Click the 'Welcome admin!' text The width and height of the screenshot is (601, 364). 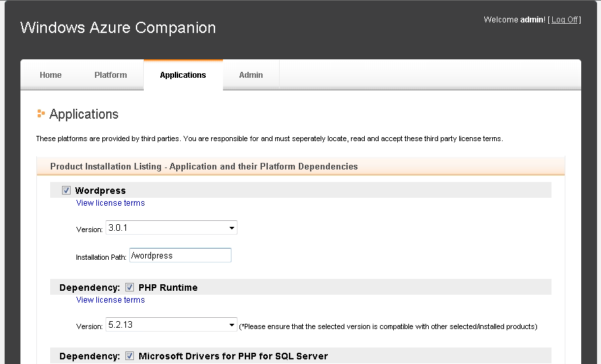[x=515, y=20]
